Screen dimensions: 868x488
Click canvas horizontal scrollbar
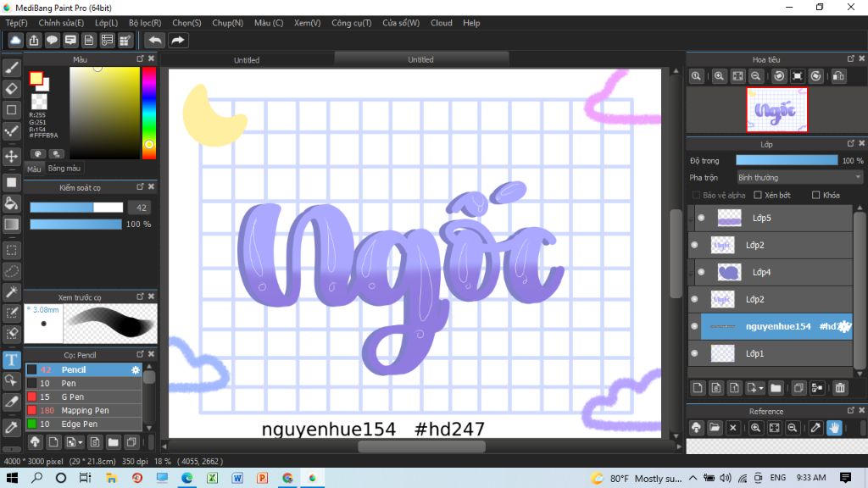422,446
